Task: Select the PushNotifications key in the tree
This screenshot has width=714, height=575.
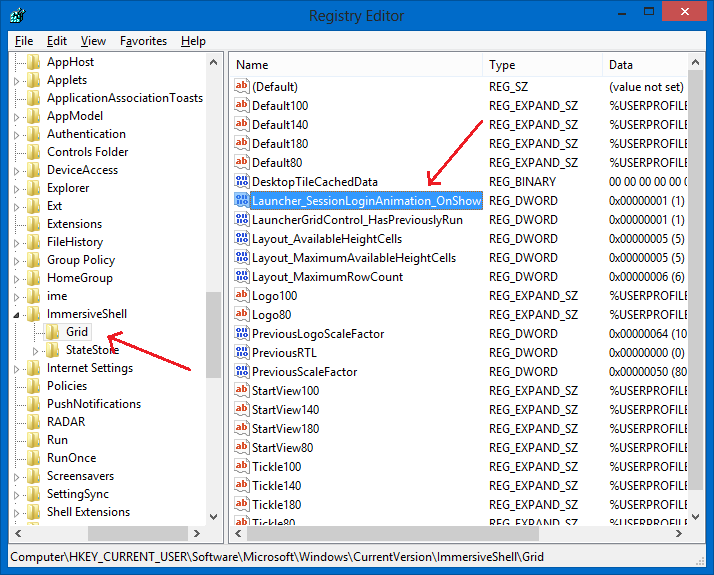Action: click(94, 404)
